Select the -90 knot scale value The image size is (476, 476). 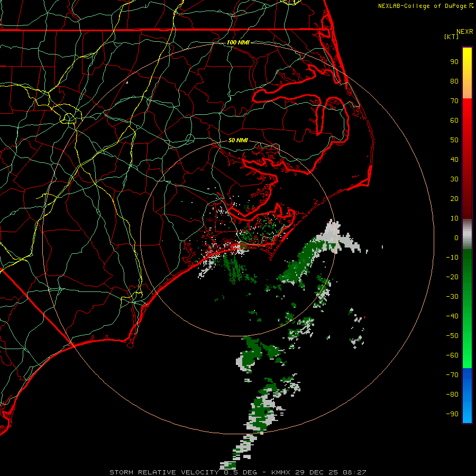point(452,414)
